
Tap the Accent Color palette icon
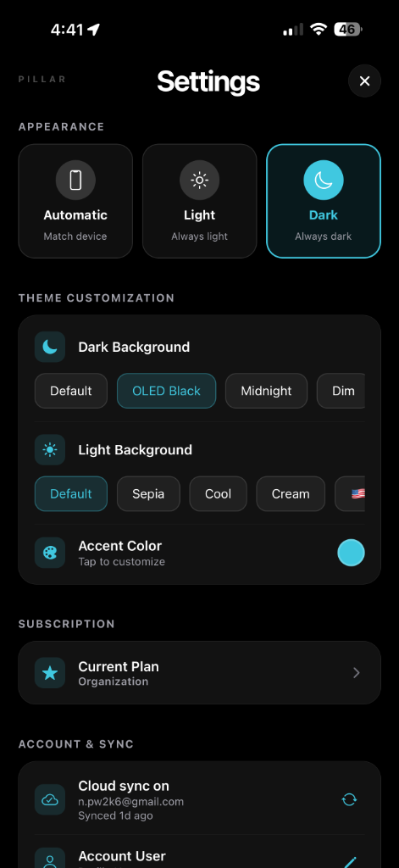pos(50,553)
